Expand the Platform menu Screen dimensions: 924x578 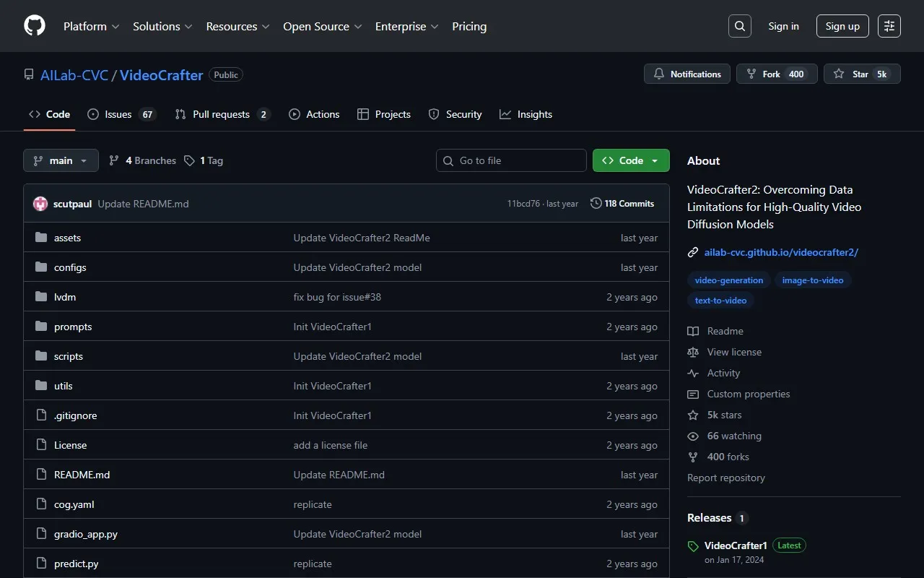tap(91, 26)
